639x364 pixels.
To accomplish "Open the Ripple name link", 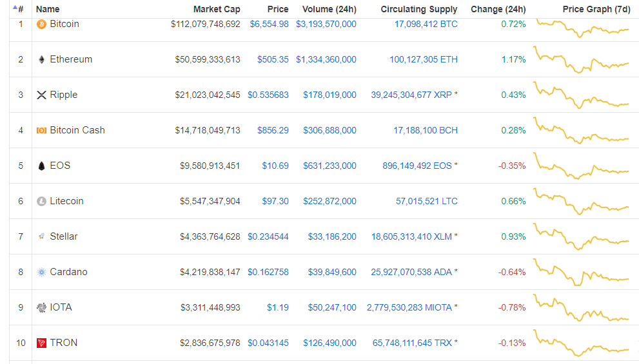I will [x=64, y=95].
